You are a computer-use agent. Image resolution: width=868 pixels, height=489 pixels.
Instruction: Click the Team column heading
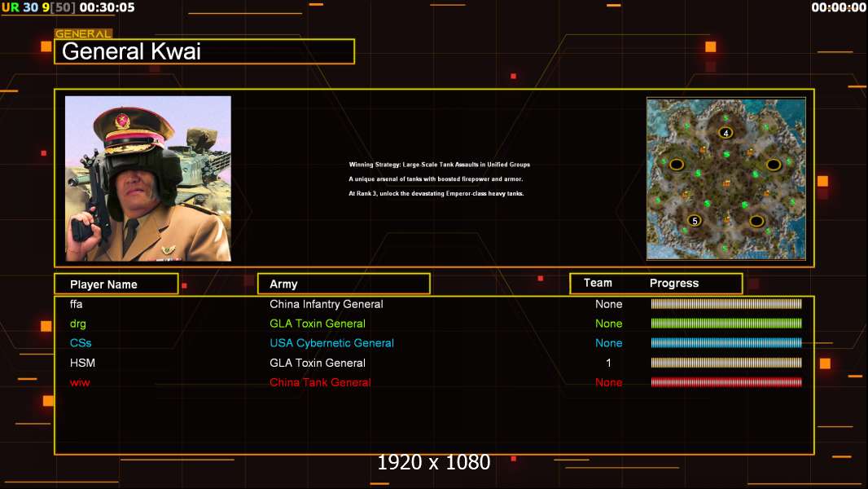click(x=598, y=283)
